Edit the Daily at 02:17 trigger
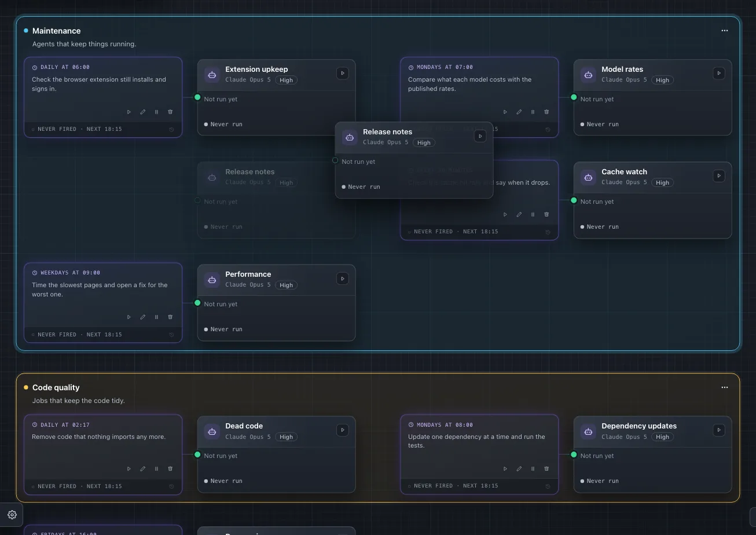Image resolution: width=756 pixels, height=535 pixels. (x=143, y=468)
